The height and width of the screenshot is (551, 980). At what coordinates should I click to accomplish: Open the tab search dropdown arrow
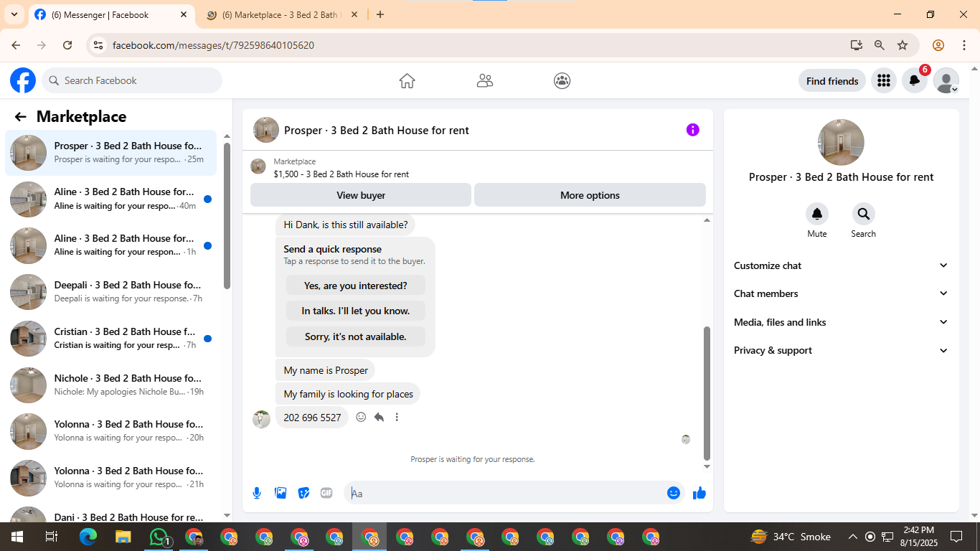point(14,14)
